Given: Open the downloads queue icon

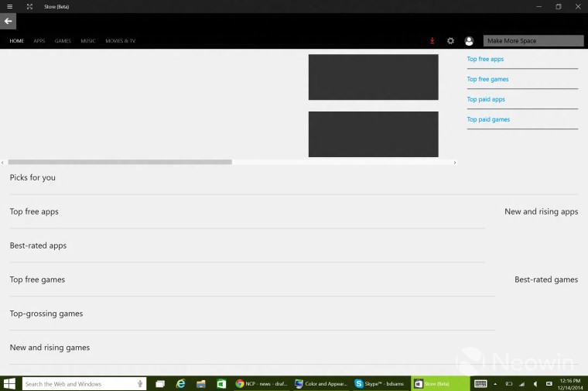Looking at the screenshot, I should tap(432, 40).
